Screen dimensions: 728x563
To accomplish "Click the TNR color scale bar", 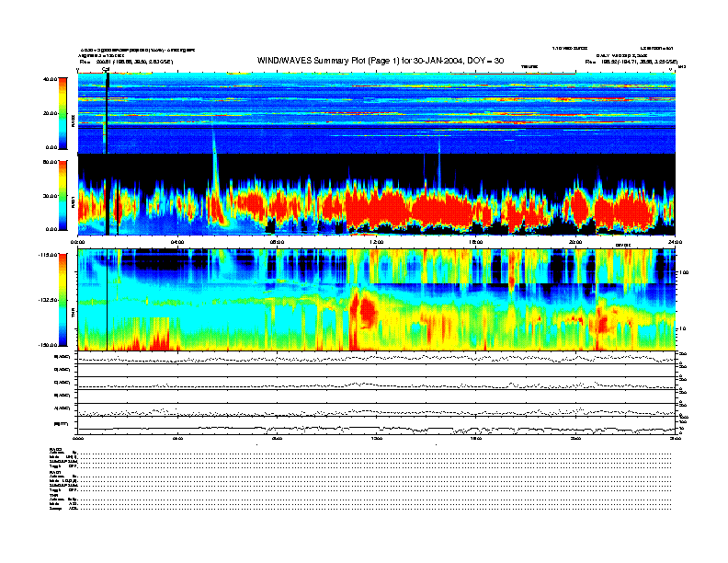I will pos(62,300).
